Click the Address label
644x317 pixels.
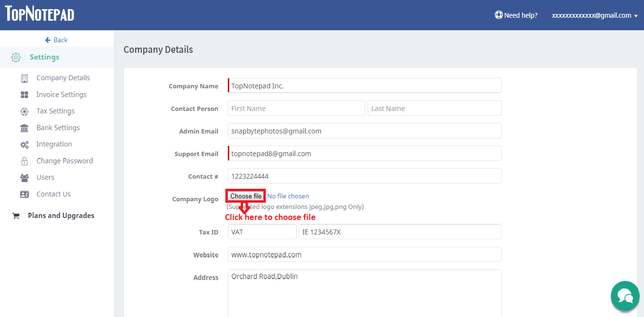206,278
